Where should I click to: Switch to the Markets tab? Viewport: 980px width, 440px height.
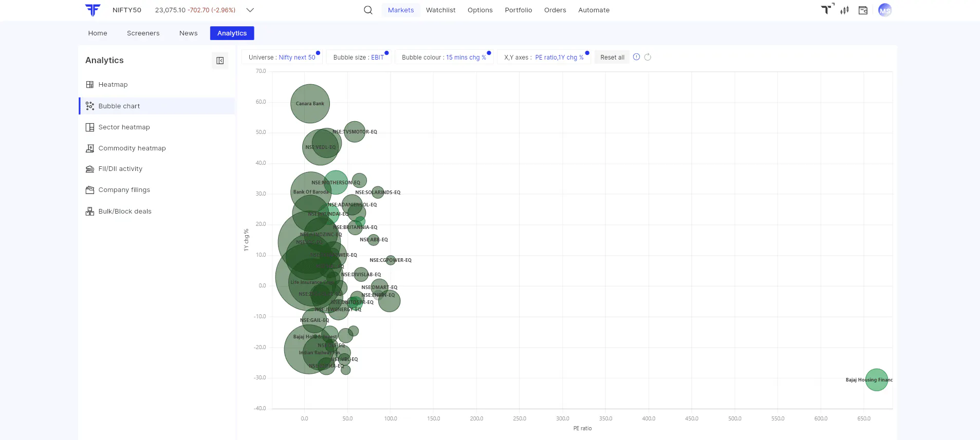coord(401,10)
